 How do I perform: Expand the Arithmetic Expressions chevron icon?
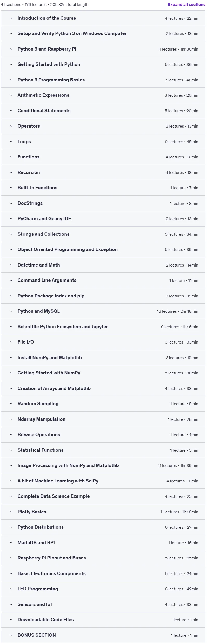(x=11, y=95)
